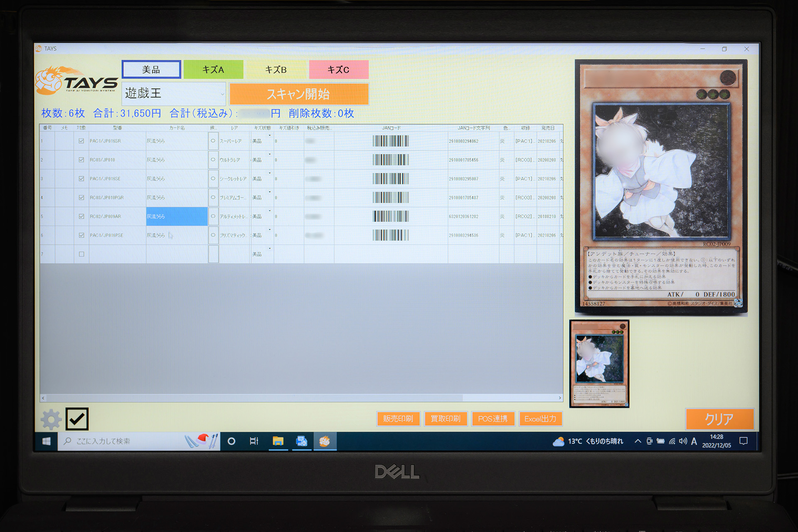Click the large scanned card preview
The width and height of the screenshot is (798, 532).
[661, 187]
